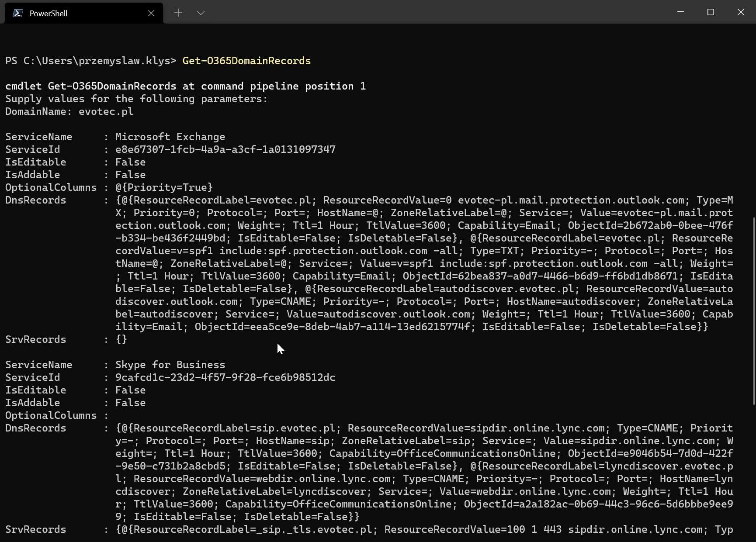Click the DomainName value evotec.pl
The width and height of the screenshot is (756, 542).
coord(106,111)
